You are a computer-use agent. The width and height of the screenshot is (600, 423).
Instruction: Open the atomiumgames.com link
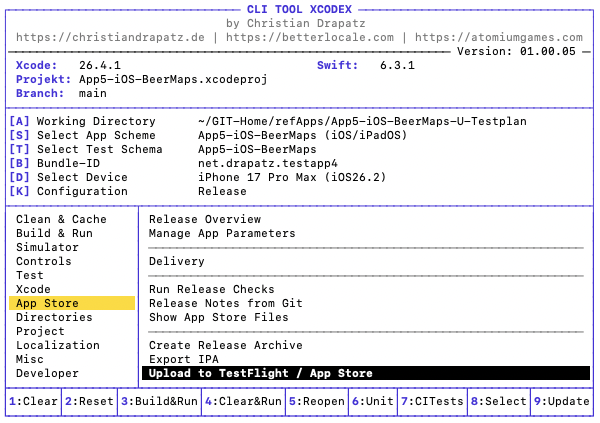[499, 38]
